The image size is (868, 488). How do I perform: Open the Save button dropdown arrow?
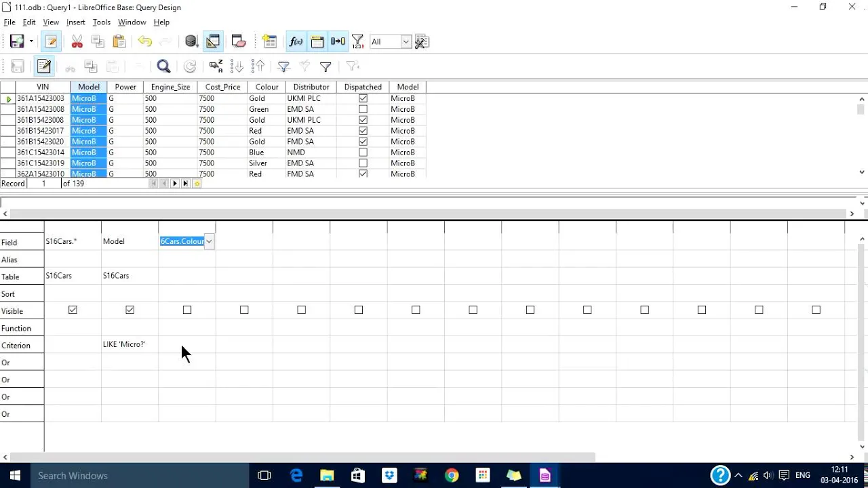pos(31,41)
